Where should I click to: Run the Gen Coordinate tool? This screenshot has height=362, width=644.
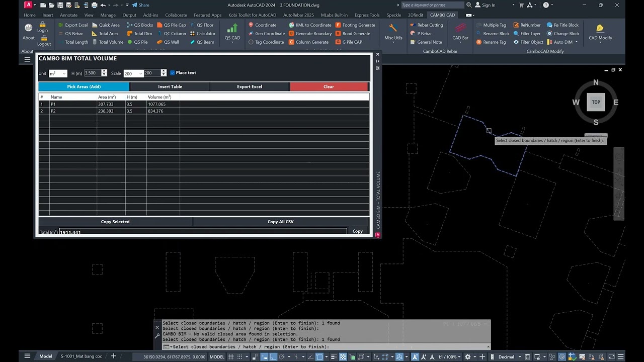point(267,34)
